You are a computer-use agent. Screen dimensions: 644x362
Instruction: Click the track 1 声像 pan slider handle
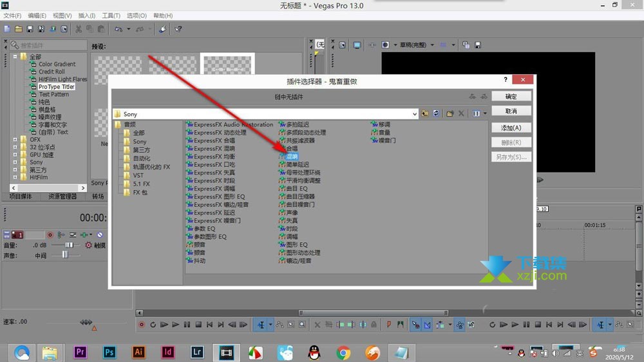pos(65,255)
